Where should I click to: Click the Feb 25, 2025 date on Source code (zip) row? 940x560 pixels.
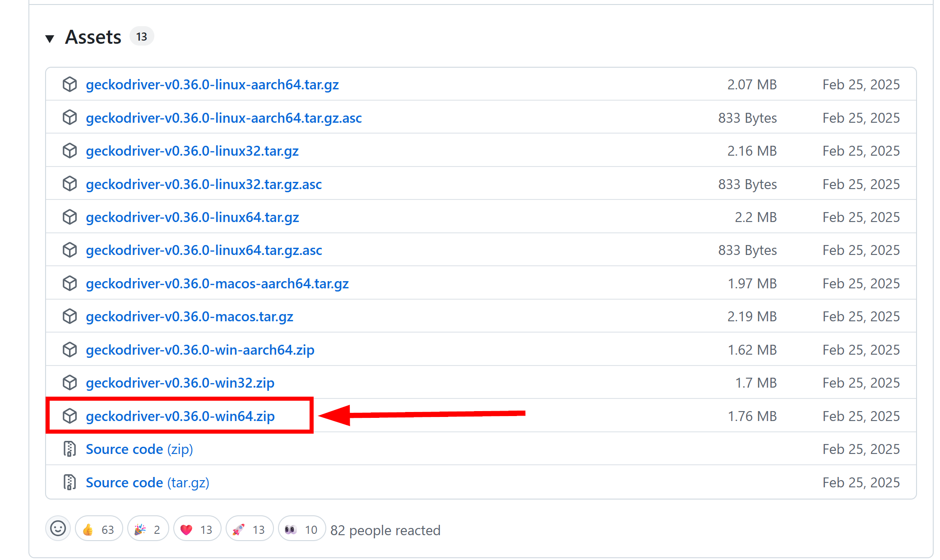pyautogui.click(x=861, y=449)
